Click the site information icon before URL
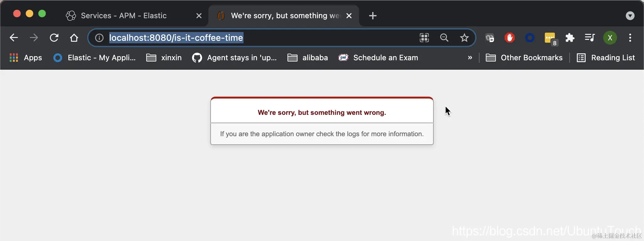 99,38
